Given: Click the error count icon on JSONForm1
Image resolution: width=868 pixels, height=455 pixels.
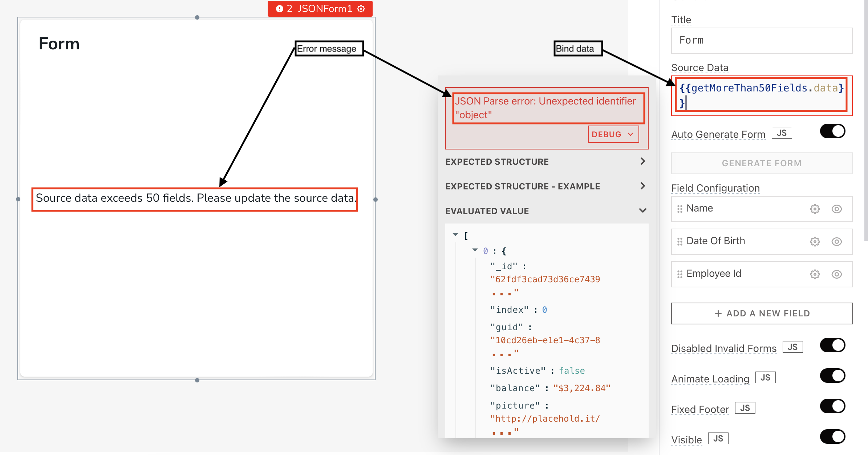Looking at the screenshot, I should (x=279, y=9).
